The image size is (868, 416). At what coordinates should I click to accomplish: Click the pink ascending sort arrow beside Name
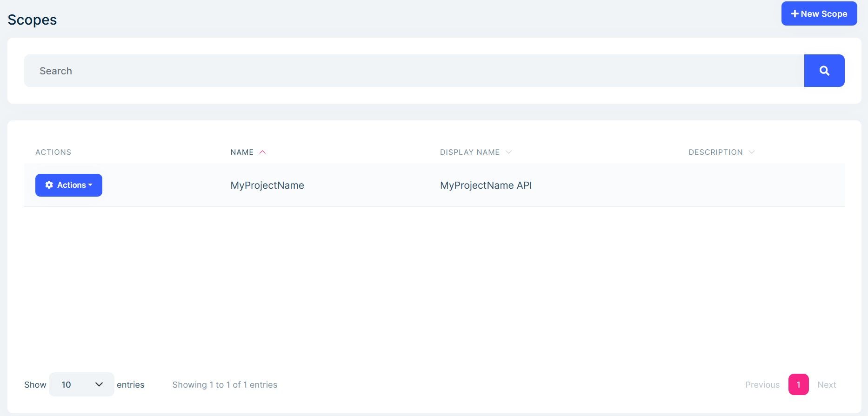click(x=262, y=152)
